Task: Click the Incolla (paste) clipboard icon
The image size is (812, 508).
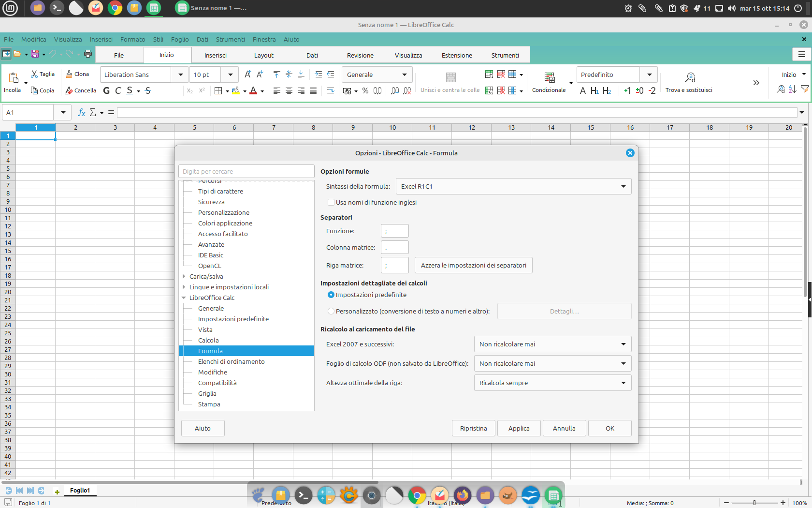Action: click(14, 78)
